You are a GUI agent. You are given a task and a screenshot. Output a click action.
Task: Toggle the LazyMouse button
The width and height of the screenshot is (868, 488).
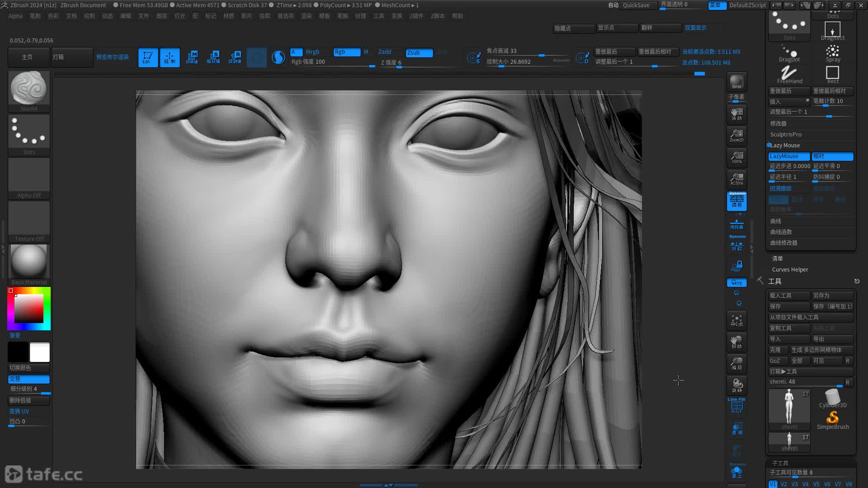pos(789,156)
